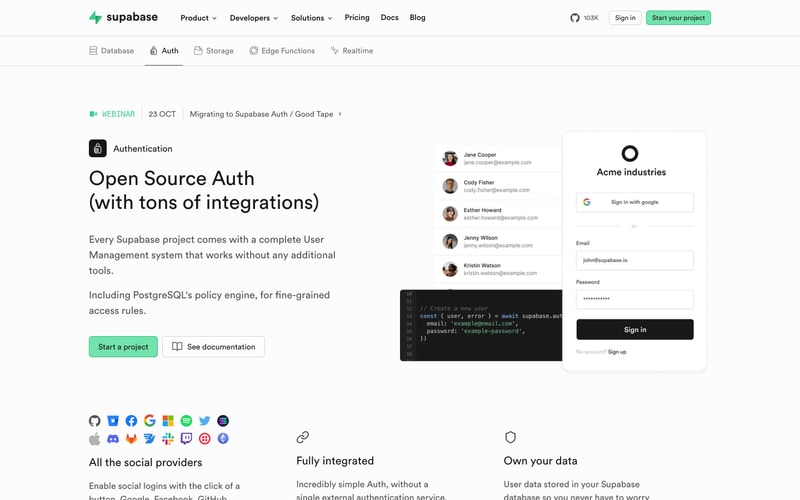Click the Spotify provider icon
The image size is (800, 500).
tap(186, 421)
